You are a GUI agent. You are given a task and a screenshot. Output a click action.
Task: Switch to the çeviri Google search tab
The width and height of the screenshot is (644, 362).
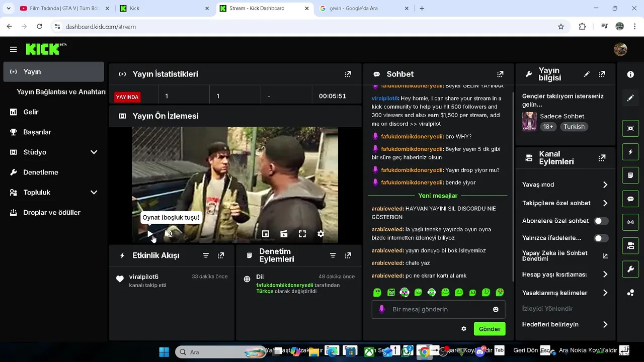click(x=364, y=8)
